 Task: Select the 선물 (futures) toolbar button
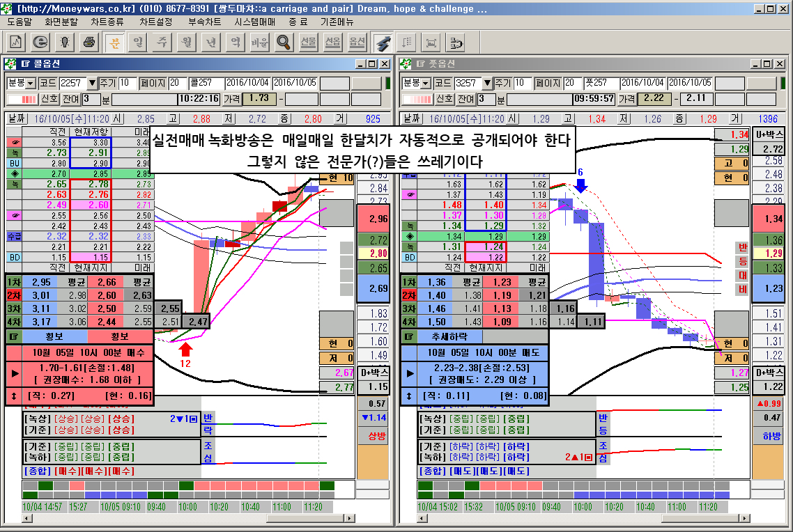tap(308, 42)
